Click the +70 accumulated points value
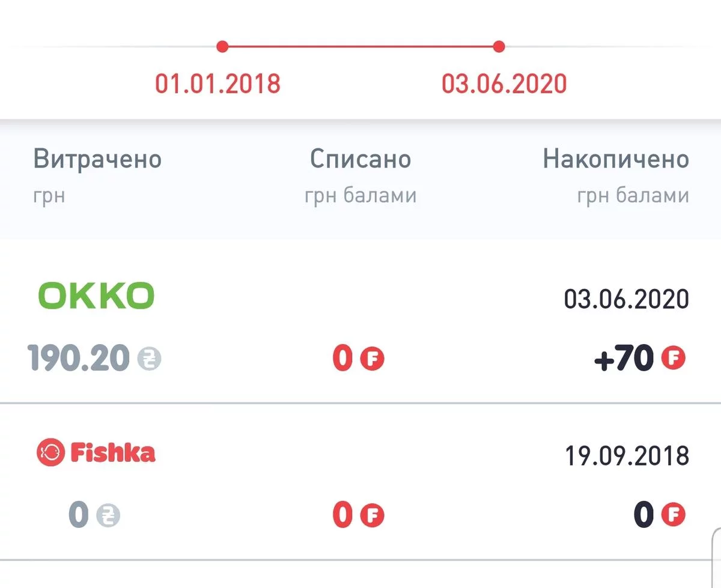 624,359
